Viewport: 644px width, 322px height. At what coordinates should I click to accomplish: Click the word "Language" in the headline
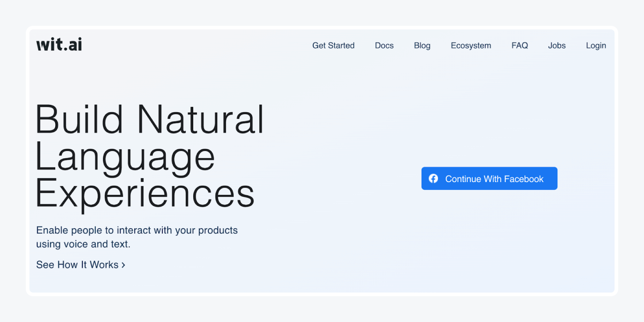(125, 157)
